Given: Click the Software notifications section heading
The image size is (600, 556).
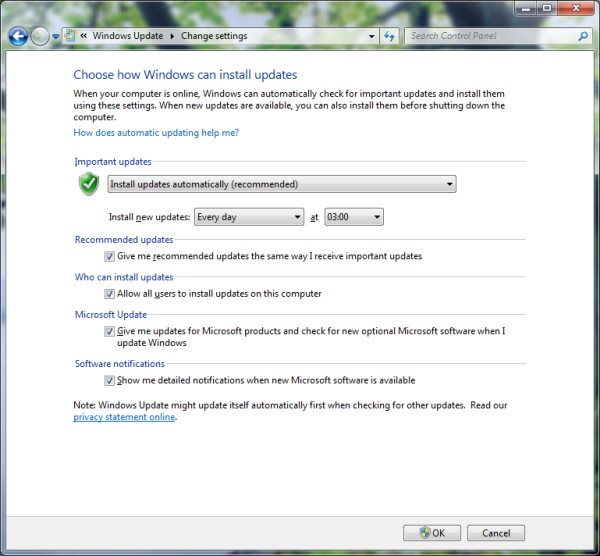Looking at the screenshot, I should tap(120, 364).
